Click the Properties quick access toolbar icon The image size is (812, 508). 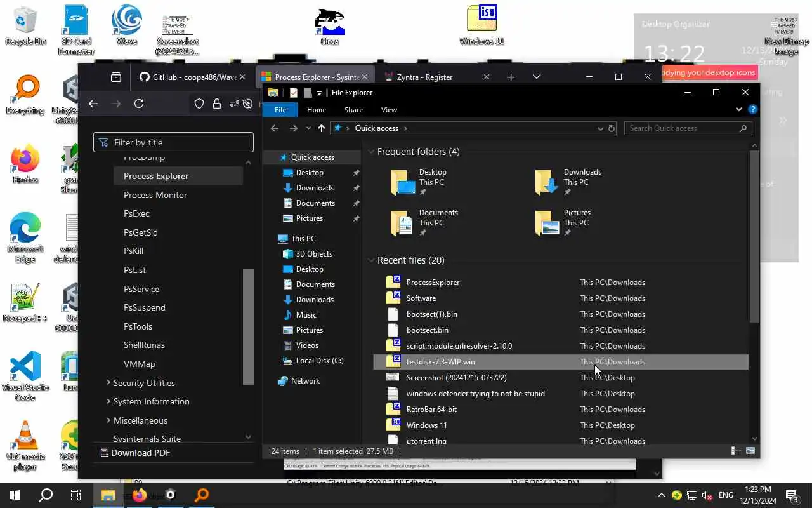click(294, 93)
